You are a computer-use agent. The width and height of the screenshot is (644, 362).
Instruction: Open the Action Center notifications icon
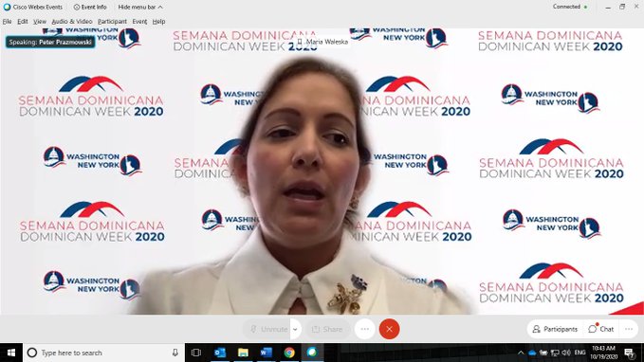(x=629, y=353)
